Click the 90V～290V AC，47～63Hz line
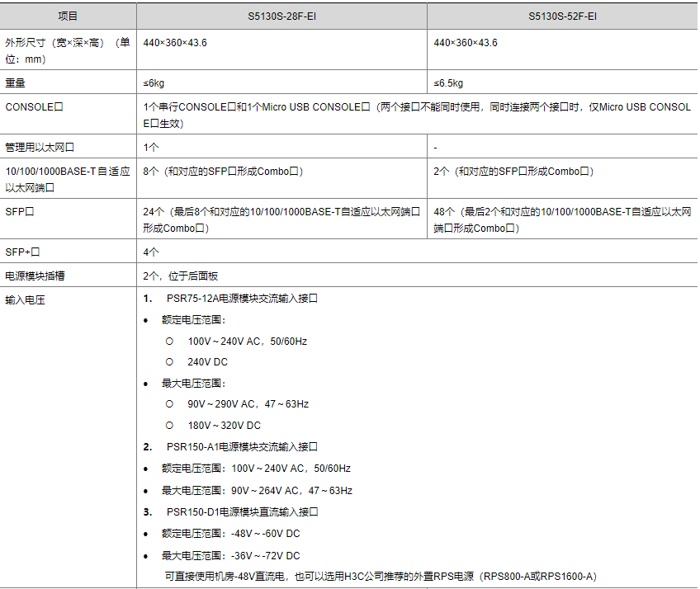 pos(248,404)
